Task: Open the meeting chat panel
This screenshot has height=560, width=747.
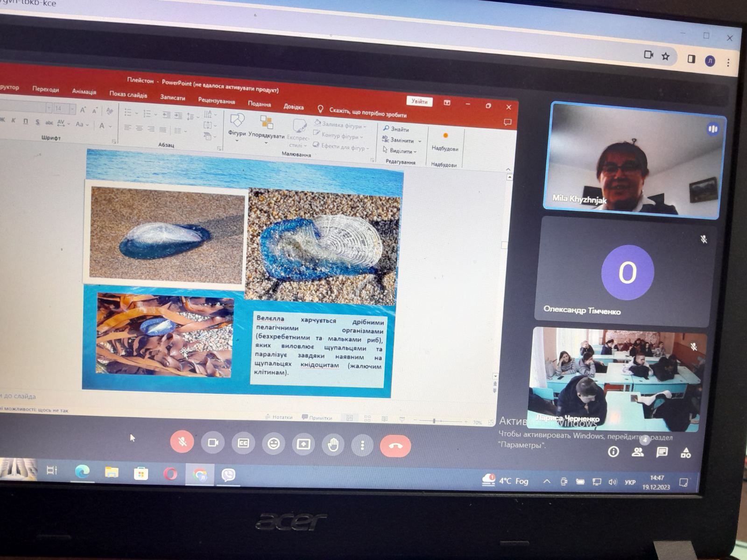Action: (662, 452)
